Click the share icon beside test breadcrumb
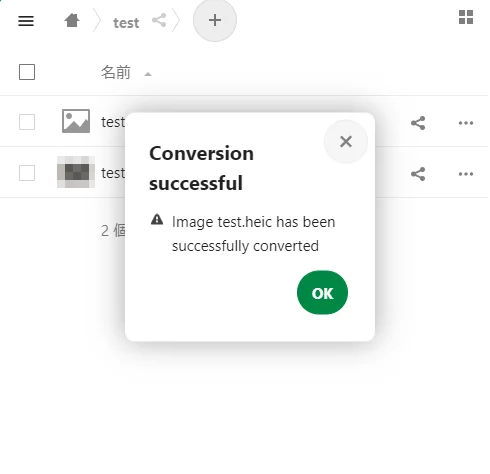Screen dimensions: 490x474 tap(159, 20)
